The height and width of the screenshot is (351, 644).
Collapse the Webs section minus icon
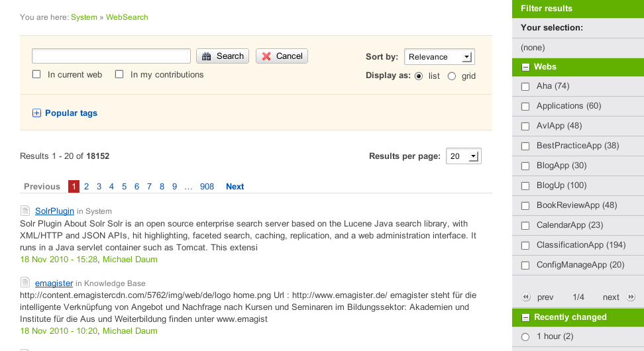[525, 67]
